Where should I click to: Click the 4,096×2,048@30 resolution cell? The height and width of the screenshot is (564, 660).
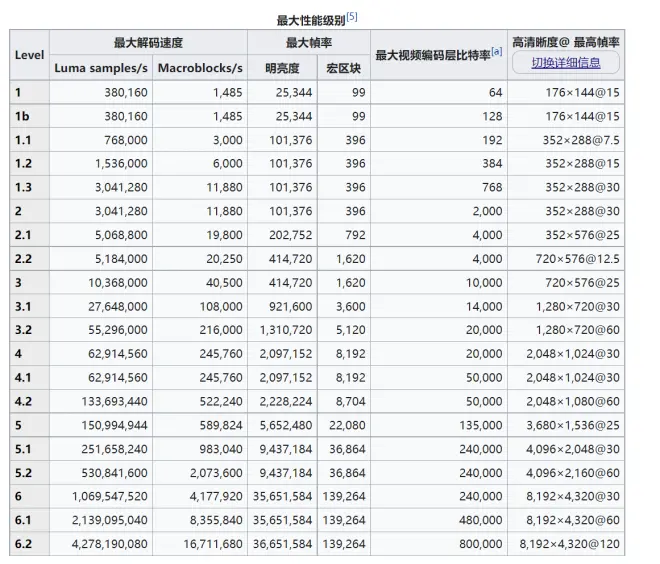566,449
